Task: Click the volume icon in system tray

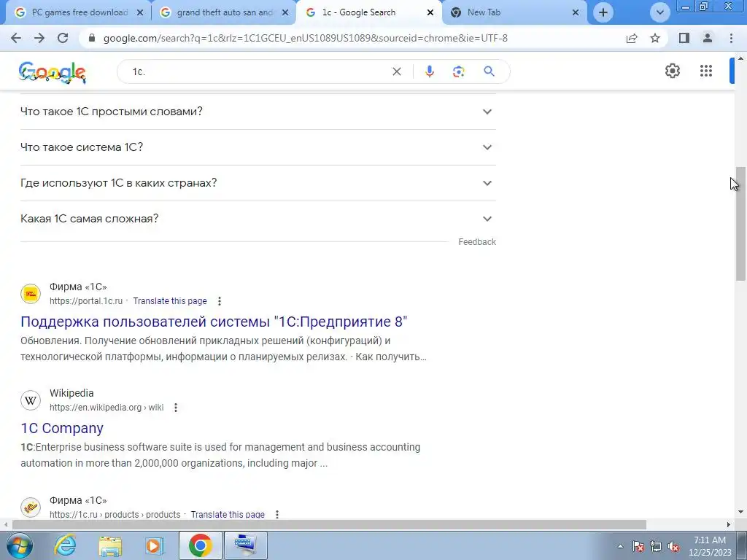Action: [673, 547]
